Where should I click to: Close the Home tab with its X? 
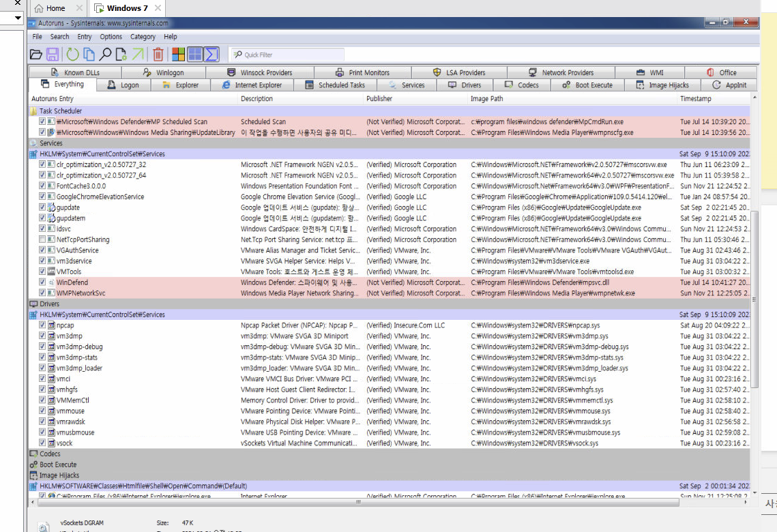(x=79, y=8)
